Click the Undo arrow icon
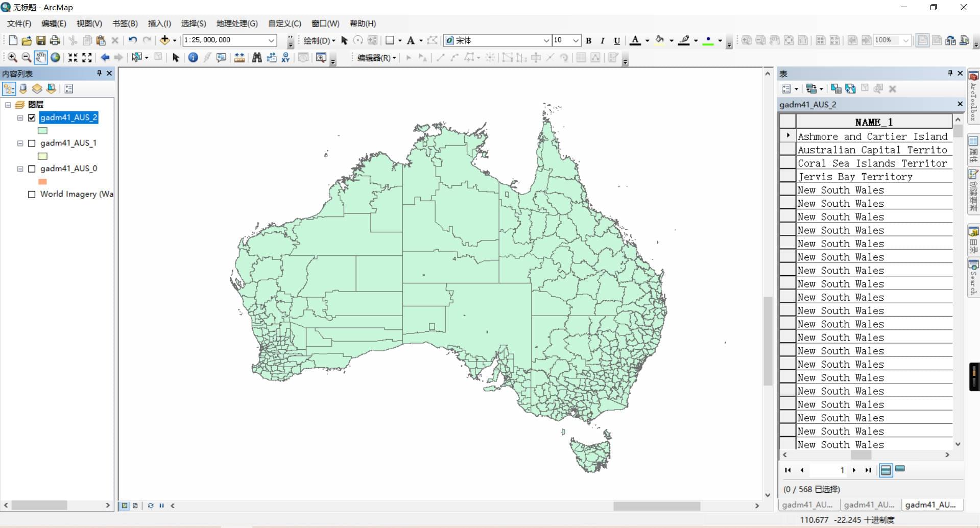 [x=133, y=40]
